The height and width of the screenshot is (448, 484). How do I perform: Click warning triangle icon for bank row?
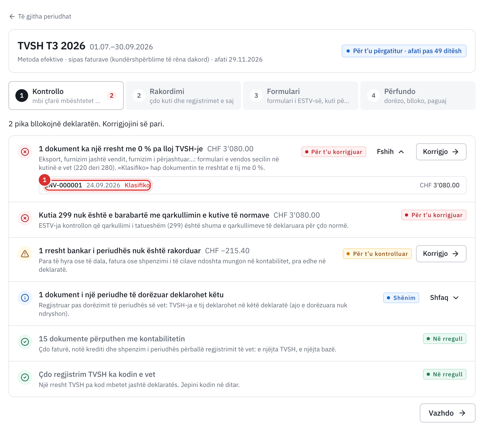pyautogui.click(x=25, y=254)
